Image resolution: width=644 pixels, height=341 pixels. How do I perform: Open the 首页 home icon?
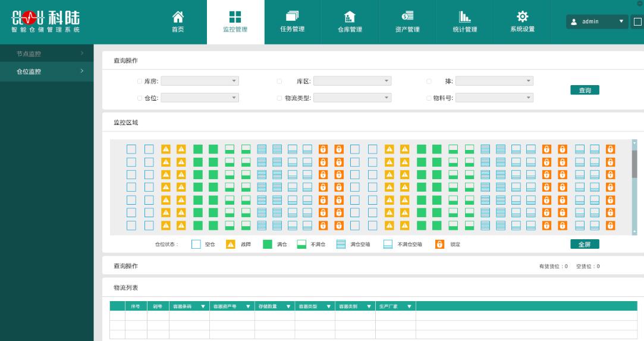(178, 18)
